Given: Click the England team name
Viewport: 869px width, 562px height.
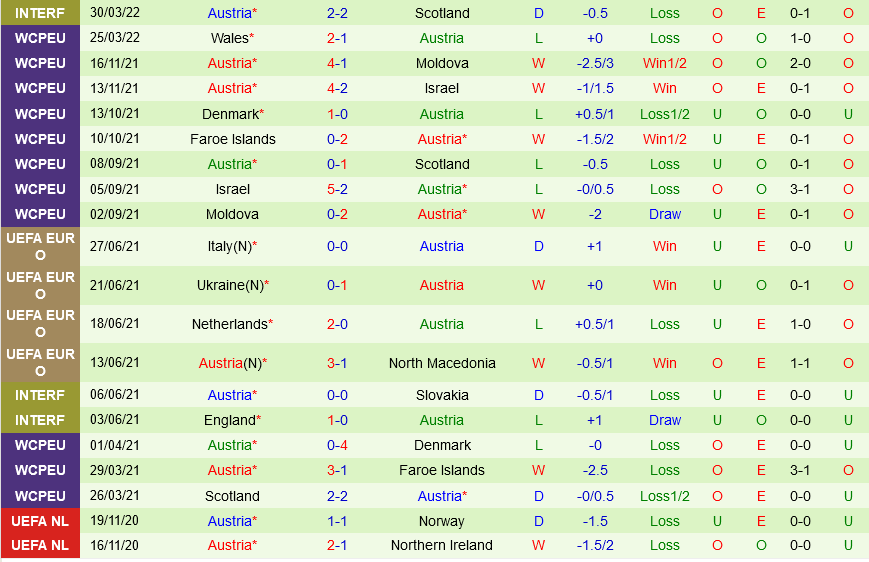Looking at the screenshot, I should [228, 420].
